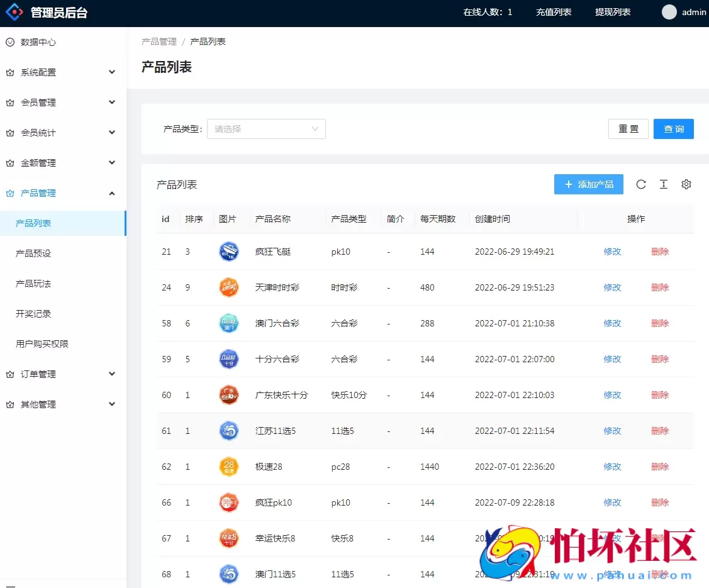Screen dimensions: 709x588
Task: Open the table column settings gear
Action: tap(686, 184)
